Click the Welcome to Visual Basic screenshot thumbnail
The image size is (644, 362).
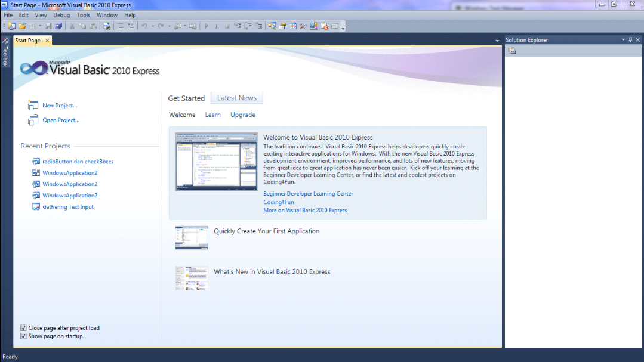pos(216,162)
